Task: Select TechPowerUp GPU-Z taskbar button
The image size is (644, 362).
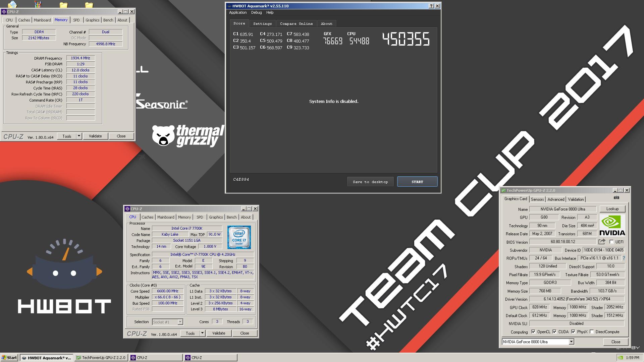Action: [101, 358]
